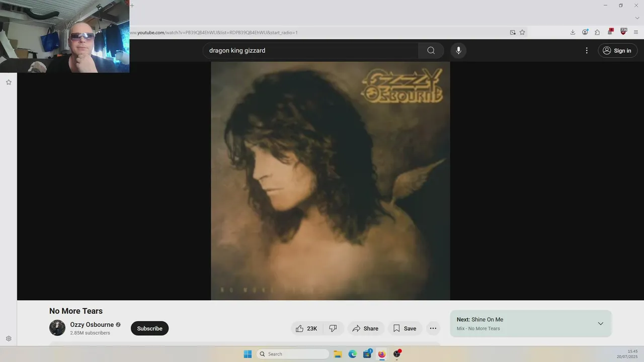Image resolution: width=644 pixels, height=362 pixels.
Task: Click the '2.85M subscribers' text
Action: (90, 333)
